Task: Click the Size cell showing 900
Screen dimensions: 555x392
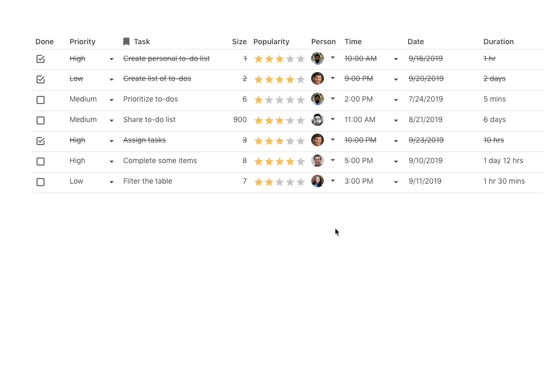Action: [240, 119]
